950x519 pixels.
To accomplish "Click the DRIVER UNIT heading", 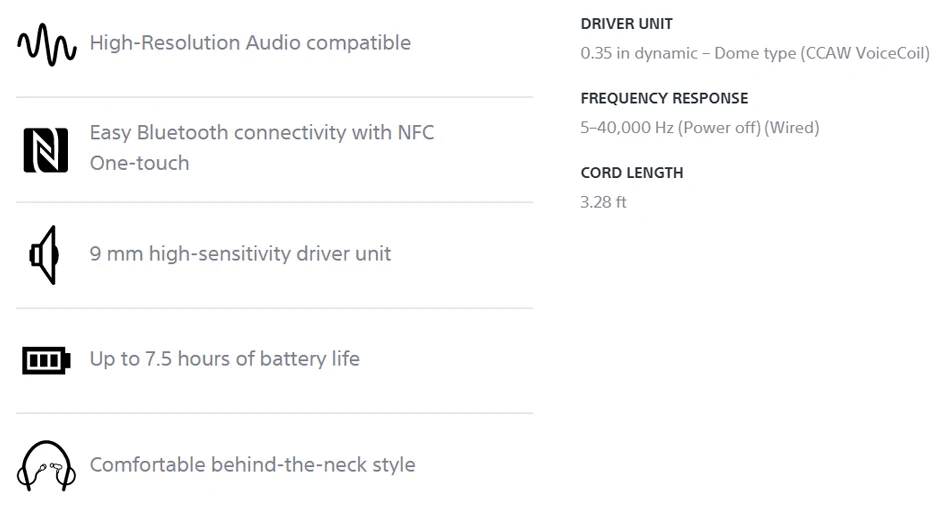I will pos(626,24).
